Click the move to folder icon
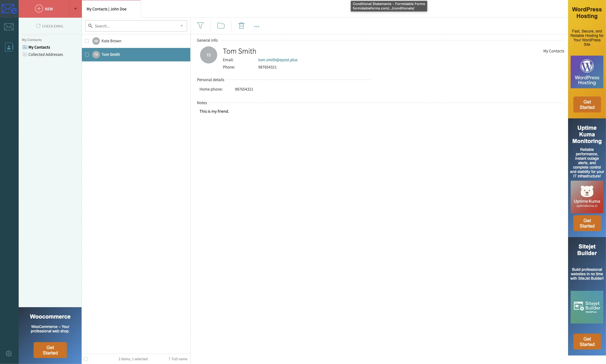 pyautogui.click(x=221, y=26)
